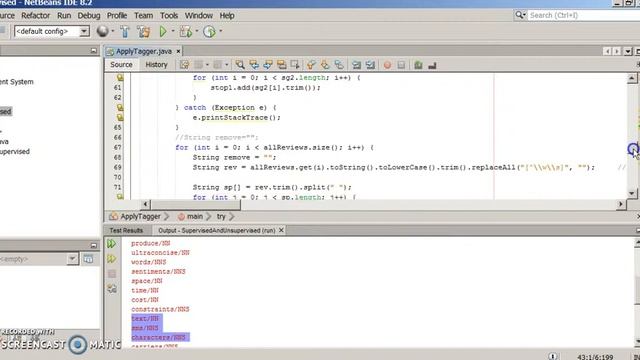Click Comment icon at editor toolbar end
This screenshot has width=640, height=360.
click(x=432, y=65)
